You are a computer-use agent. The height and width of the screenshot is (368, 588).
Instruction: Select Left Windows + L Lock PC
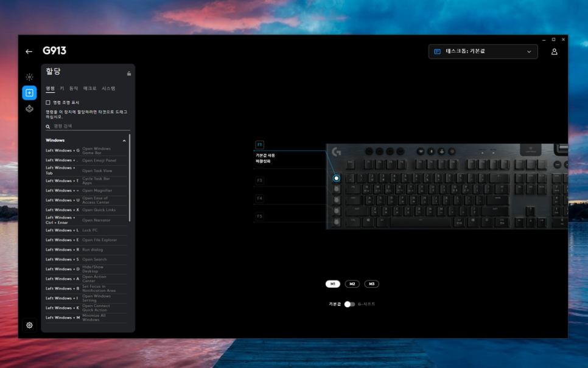tap(86, 230)
